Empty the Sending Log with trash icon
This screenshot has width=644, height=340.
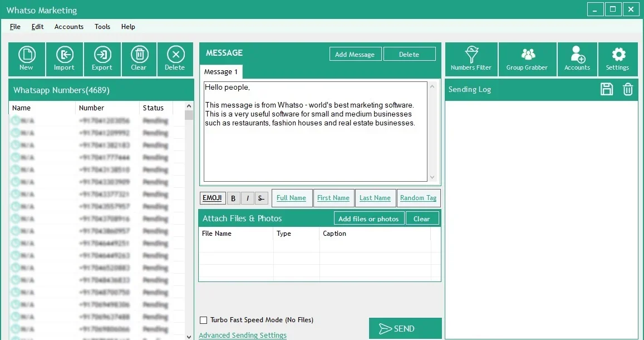627,89
